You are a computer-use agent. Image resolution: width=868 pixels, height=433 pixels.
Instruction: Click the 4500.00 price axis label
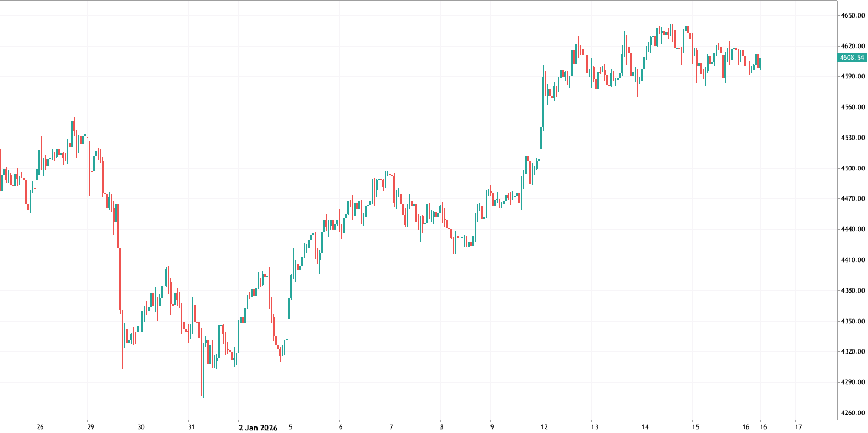[x=852, y=168]
